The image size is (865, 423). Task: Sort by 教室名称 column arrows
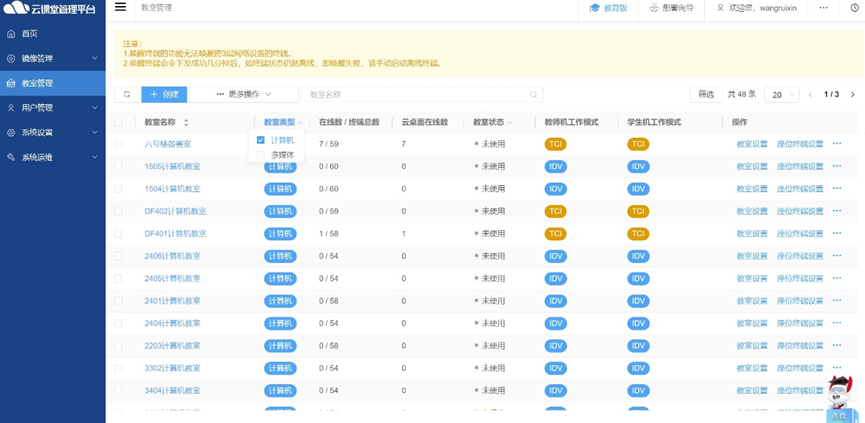tap(186, 122)
